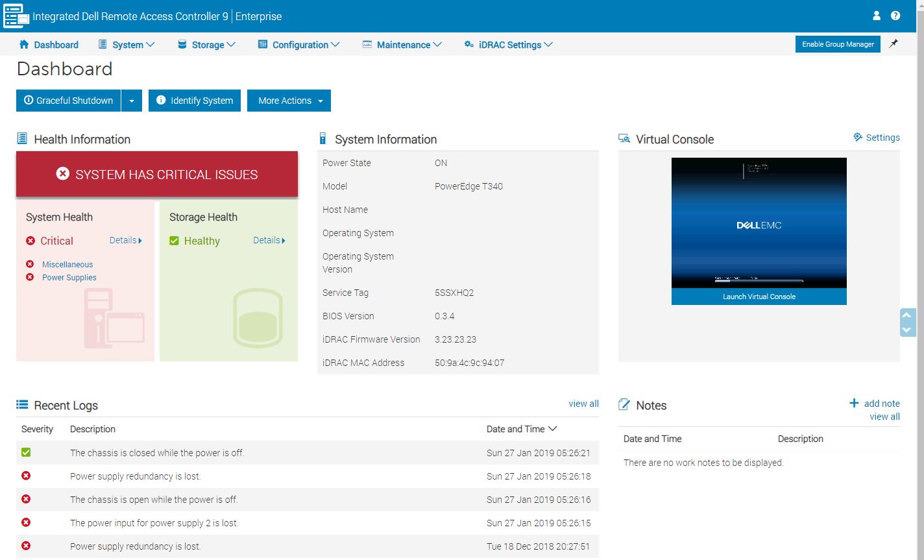Screen dimensions: 924x560
Task: Click the iDRAC logo icon in header
Action: pyautogui.click(x=16, y=16)
